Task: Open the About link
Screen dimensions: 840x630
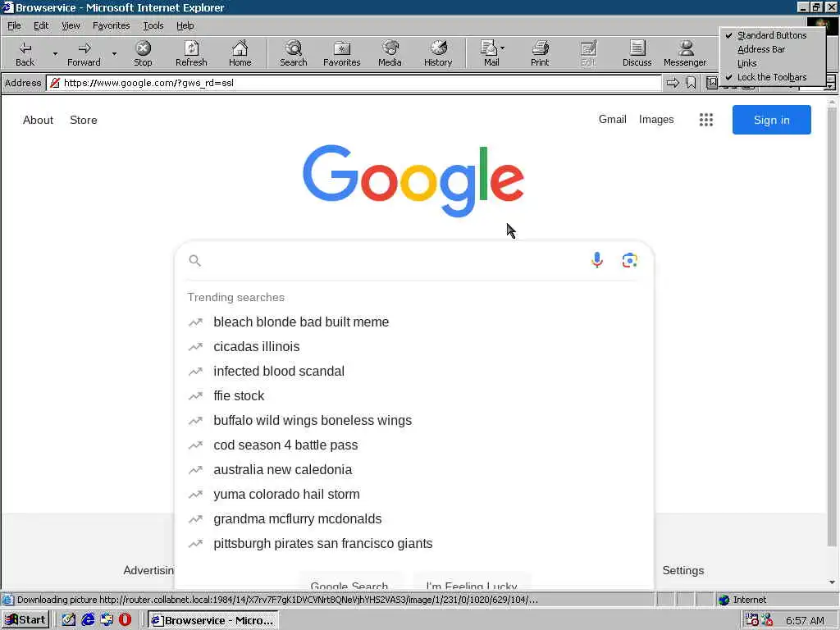Action: point(38,120)
